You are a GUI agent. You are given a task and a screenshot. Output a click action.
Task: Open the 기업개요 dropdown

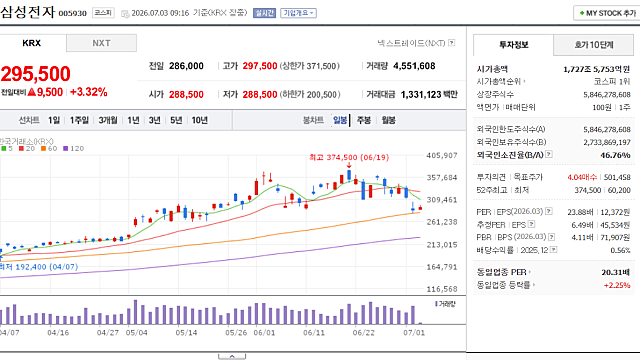click(x=298, y=13)
